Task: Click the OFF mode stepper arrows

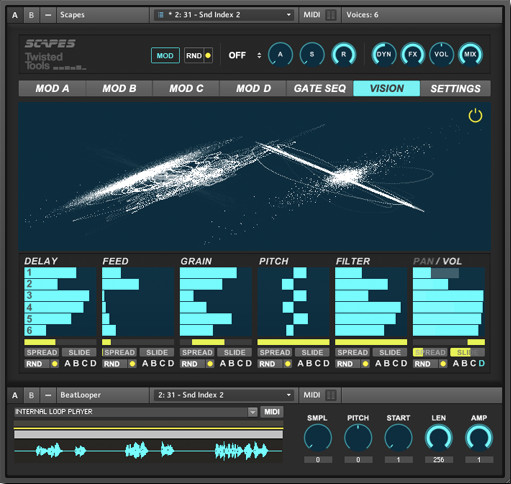Action: click(259, 55)
